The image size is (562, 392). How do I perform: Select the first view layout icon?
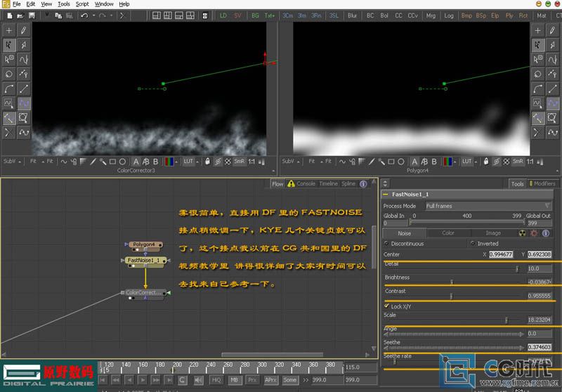[x=157, y=15]
